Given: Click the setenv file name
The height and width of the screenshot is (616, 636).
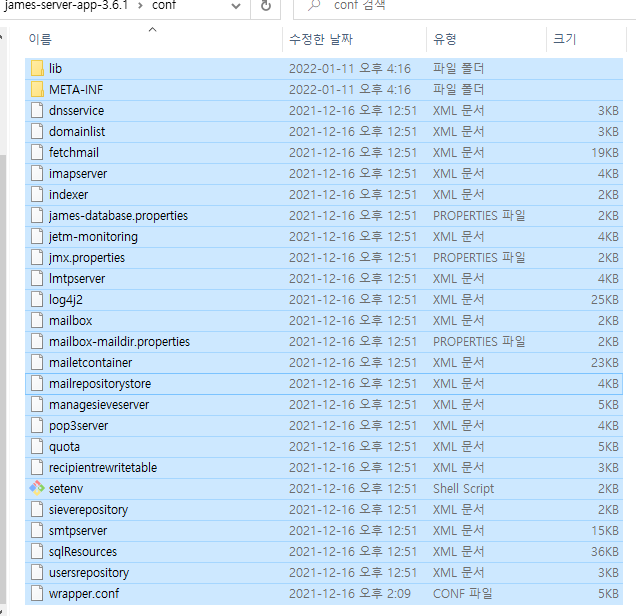Looking at the screenshot, I should click(x=66, y=489).
